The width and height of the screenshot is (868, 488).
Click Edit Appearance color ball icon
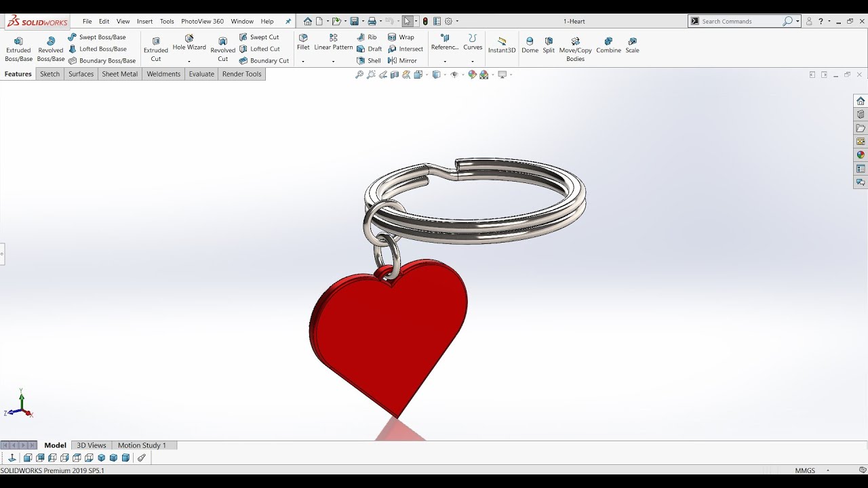tap(473, 75)
